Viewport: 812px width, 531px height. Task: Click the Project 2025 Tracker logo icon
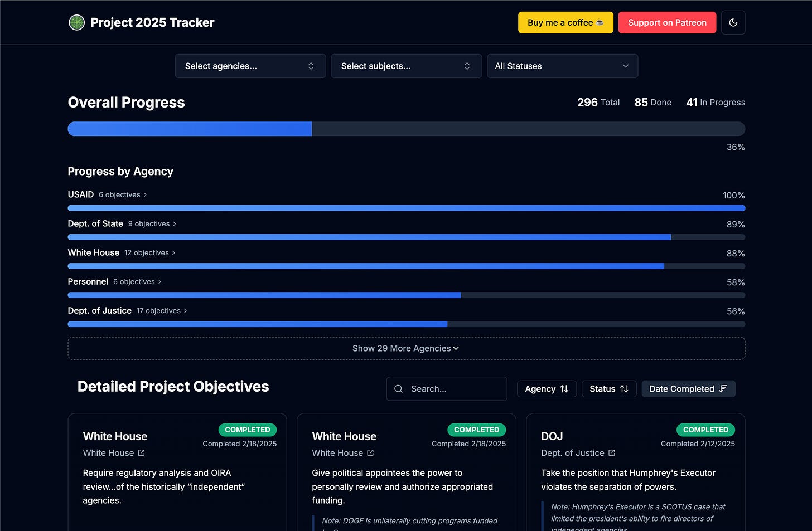point(76,22)
